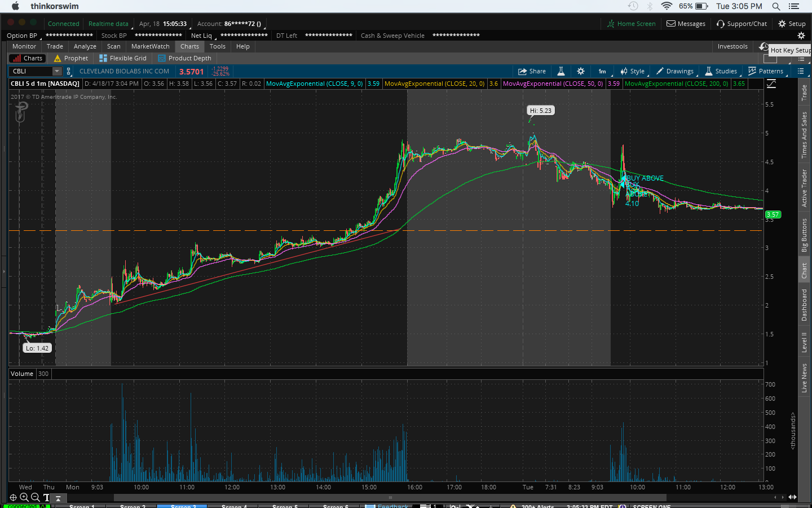Viewport: 812px width, 508px height.
Task: Open the Studies menu
Action: click(x=721, y=71)
